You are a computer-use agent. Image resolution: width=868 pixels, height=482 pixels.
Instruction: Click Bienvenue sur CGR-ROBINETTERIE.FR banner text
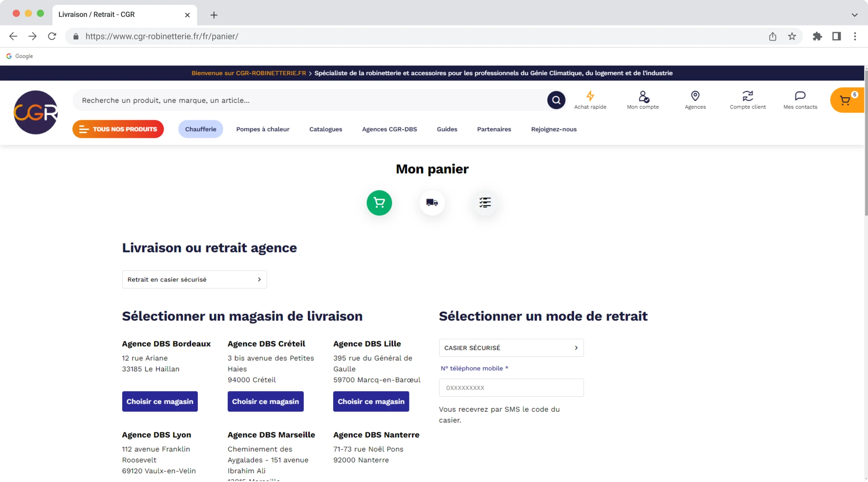pyautogui.click(x=249, y=73)
